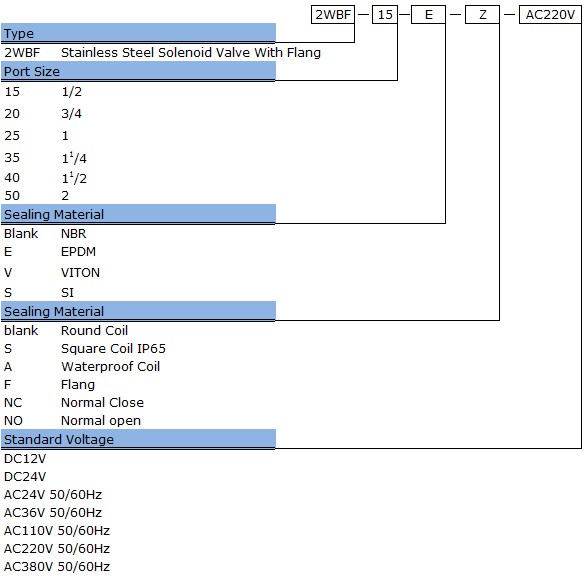Select the DC24V voltage entry
586x576 pixels.
(25, 477)
